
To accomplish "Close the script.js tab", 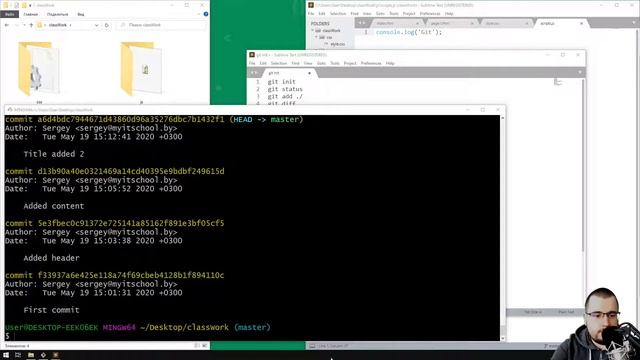I will click(x=581, y=24).
